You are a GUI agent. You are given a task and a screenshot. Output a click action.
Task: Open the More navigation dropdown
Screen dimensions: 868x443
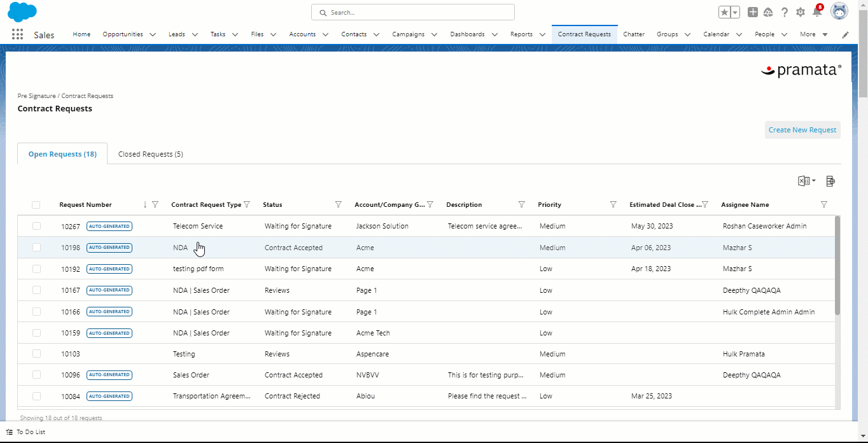814,34
